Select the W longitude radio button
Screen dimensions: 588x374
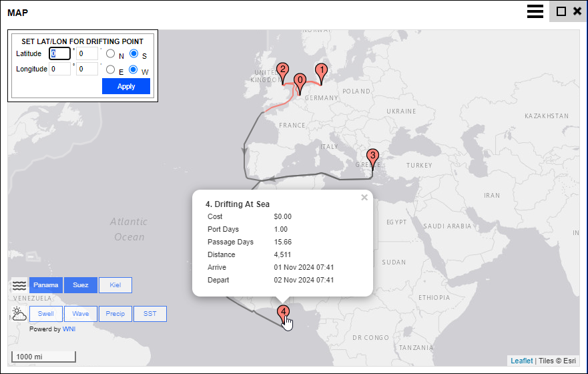point(133,69)
